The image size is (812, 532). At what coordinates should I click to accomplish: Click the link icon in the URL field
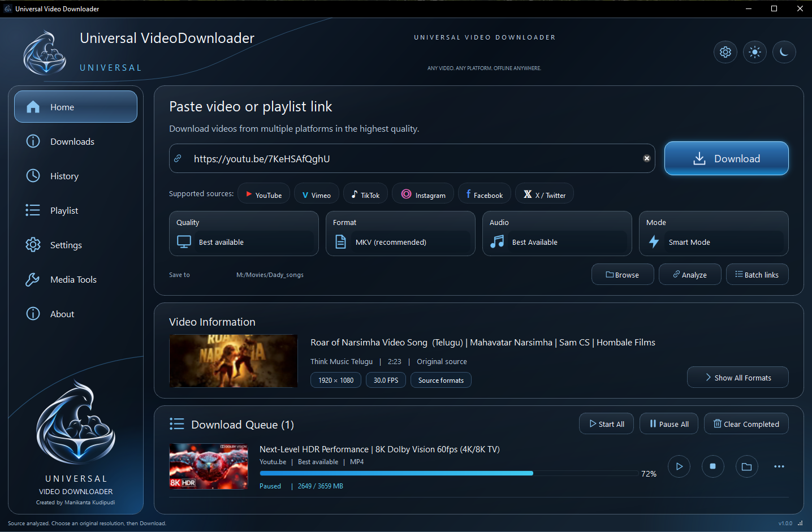point(178,158)
